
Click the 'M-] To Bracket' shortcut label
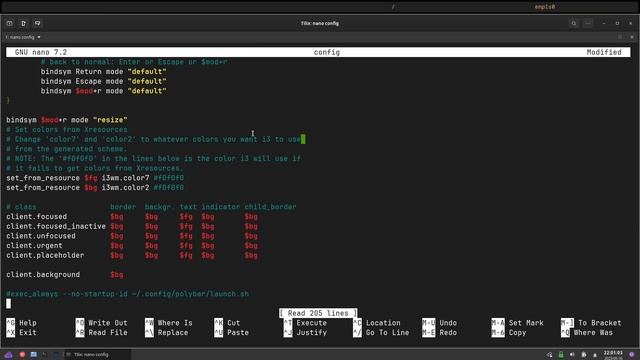tap(591, 323)
